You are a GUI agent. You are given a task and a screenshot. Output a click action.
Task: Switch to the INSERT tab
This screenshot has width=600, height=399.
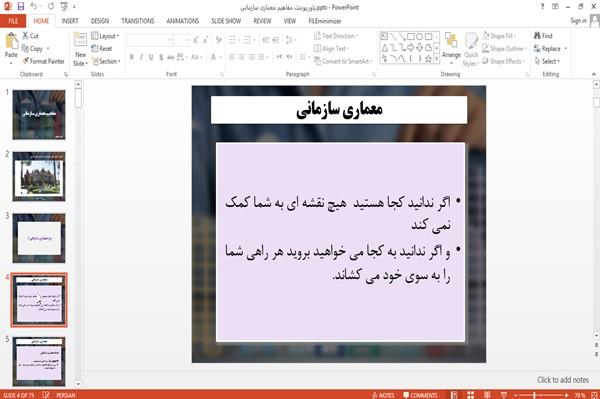pos(70,21)
